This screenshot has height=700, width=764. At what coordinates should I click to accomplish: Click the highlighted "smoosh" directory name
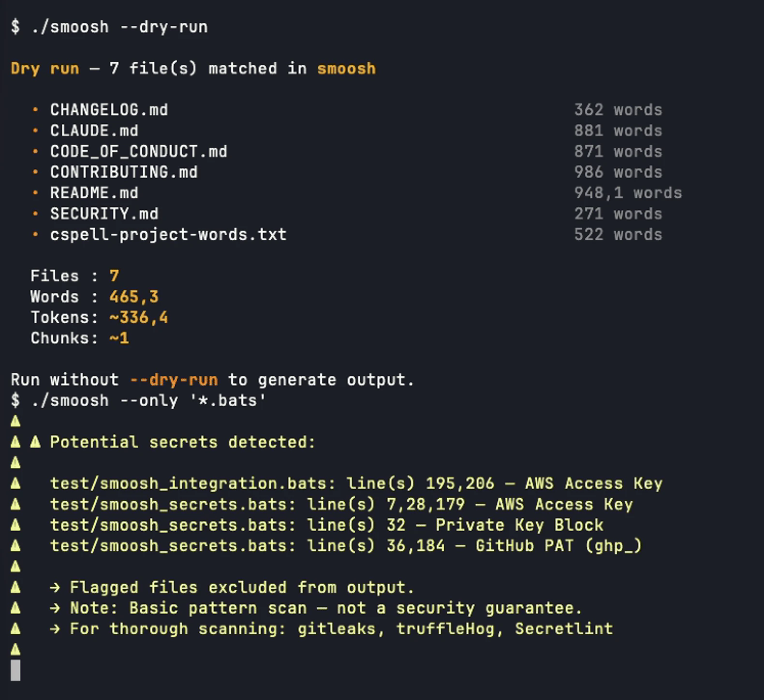(346, 68)
